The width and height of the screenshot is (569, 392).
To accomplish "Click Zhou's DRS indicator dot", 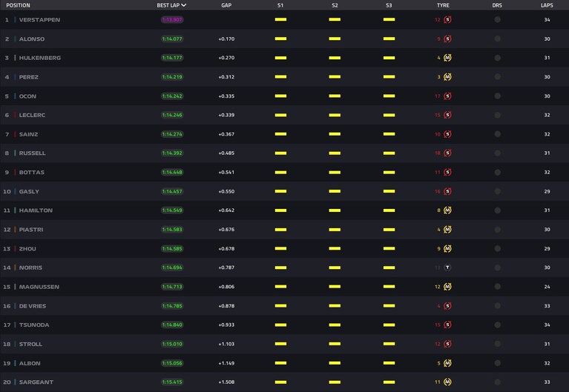I will click(498, 248).
